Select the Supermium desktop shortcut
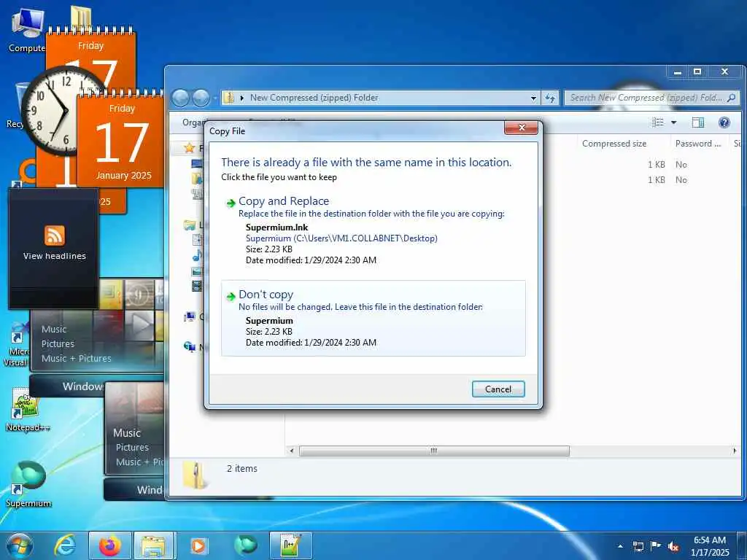The image size is (747, 560). pos(28,483)
